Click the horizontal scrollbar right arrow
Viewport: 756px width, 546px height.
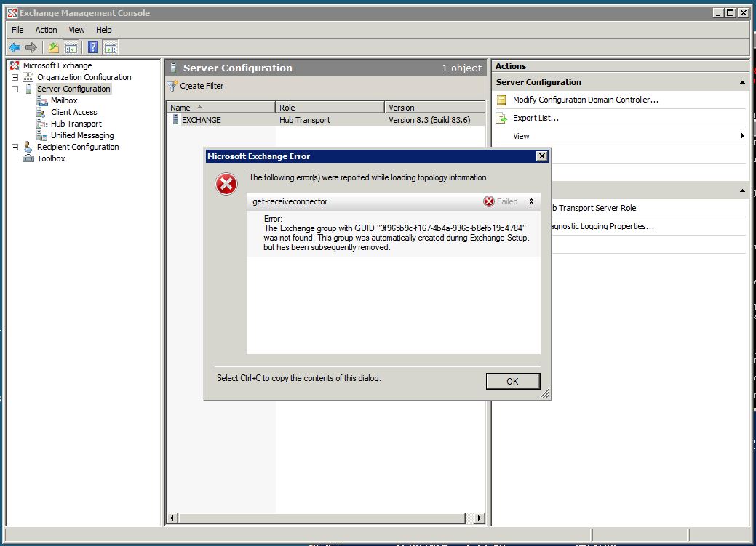pos(479,518)
